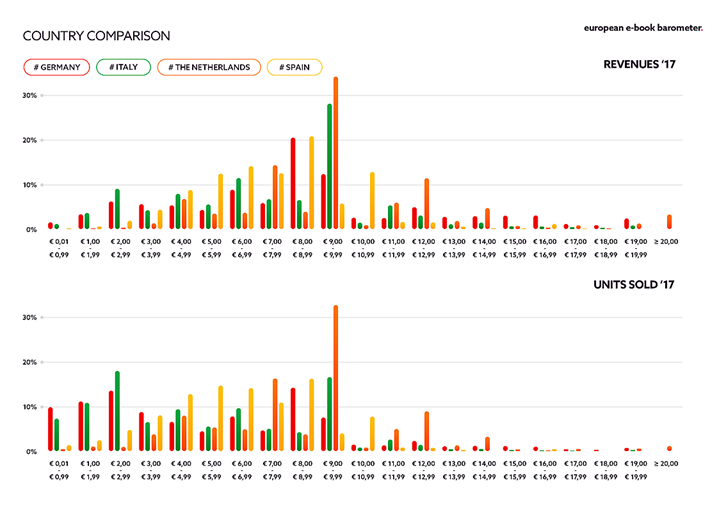Screen dimensions: 710x510
Task: Click the 10% axis label in Revenues chart
Action: (x=30, y=185)
